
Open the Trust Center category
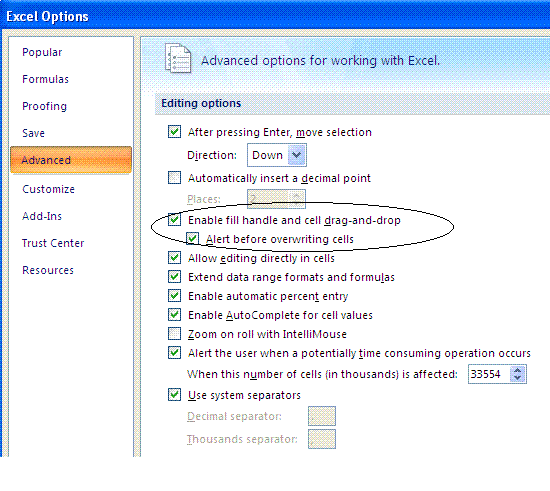(x=53, y=243)
